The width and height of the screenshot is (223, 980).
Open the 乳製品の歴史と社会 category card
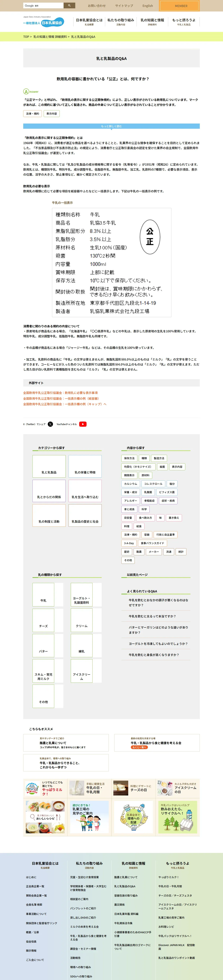(x=85, y=516)
